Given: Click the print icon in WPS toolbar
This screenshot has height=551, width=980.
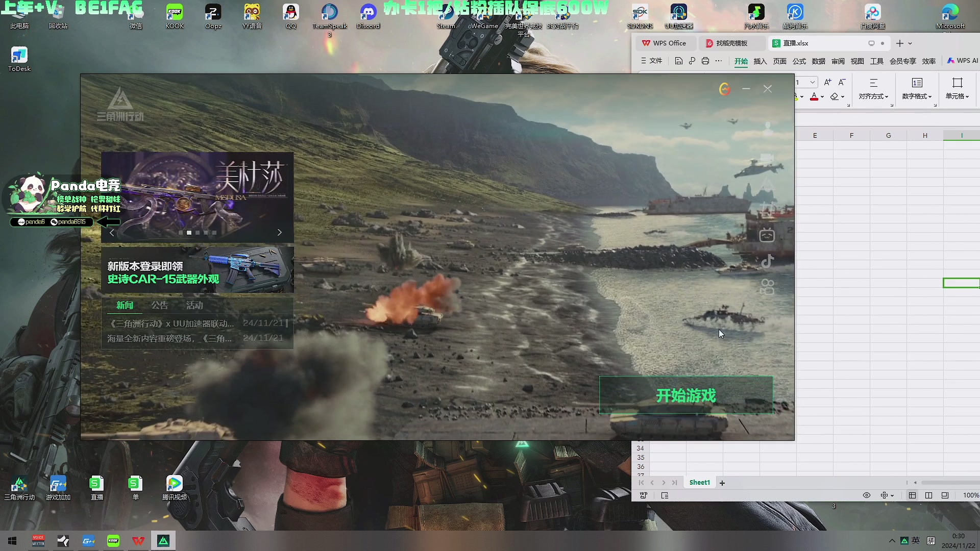Looking at the screenshot, I should (x=705, y=61).
